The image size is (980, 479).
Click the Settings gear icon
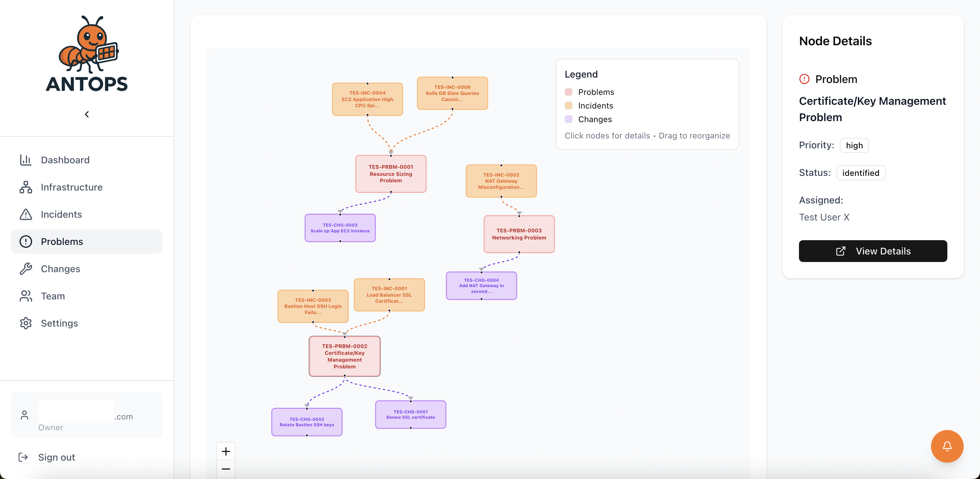point(26,323)
